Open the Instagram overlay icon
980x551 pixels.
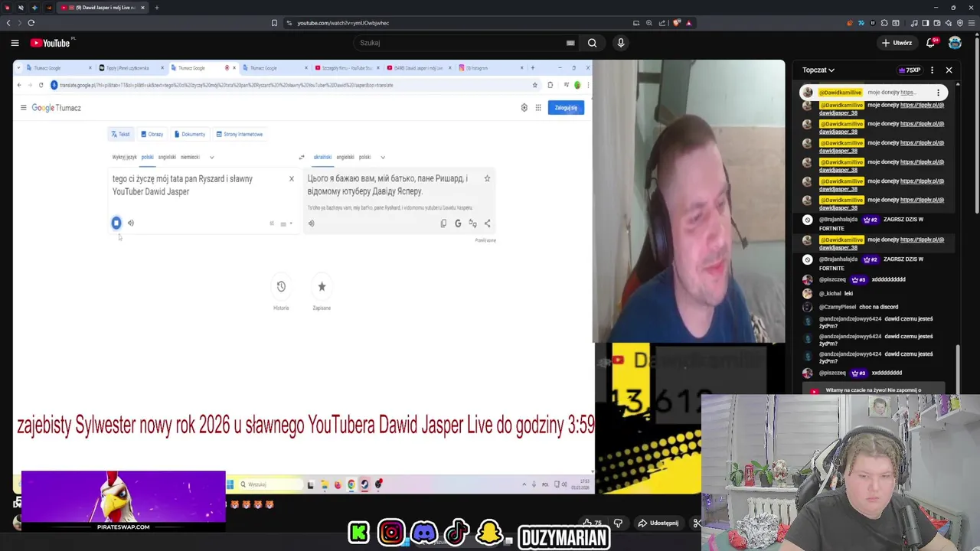coord(391,533)
